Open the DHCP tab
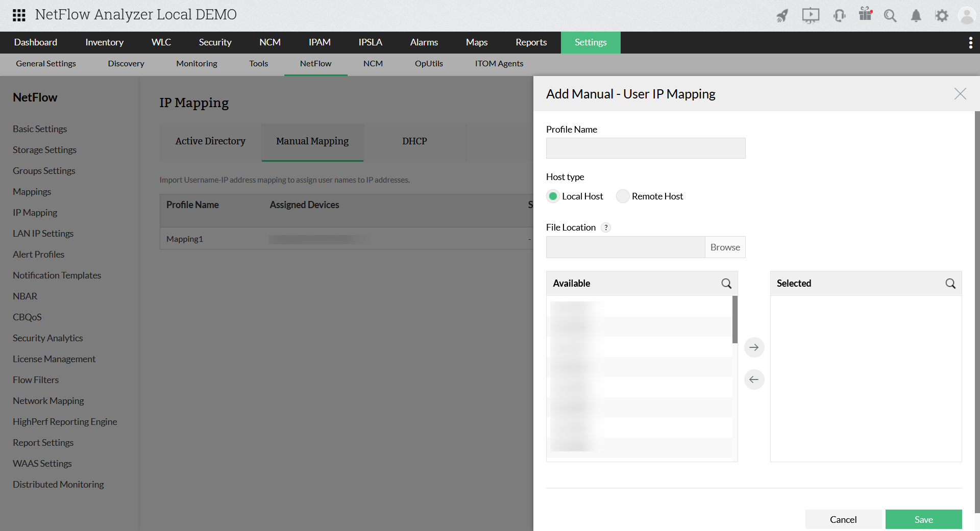This screenshot has height=531, width=980. click(415, 141)
